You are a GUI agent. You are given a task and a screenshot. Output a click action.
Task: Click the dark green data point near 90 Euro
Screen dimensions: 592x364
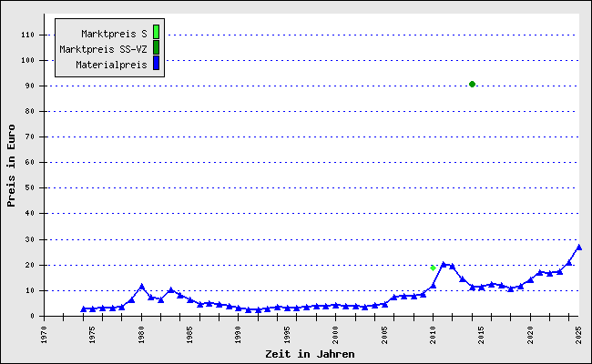(x=472, y=84)
